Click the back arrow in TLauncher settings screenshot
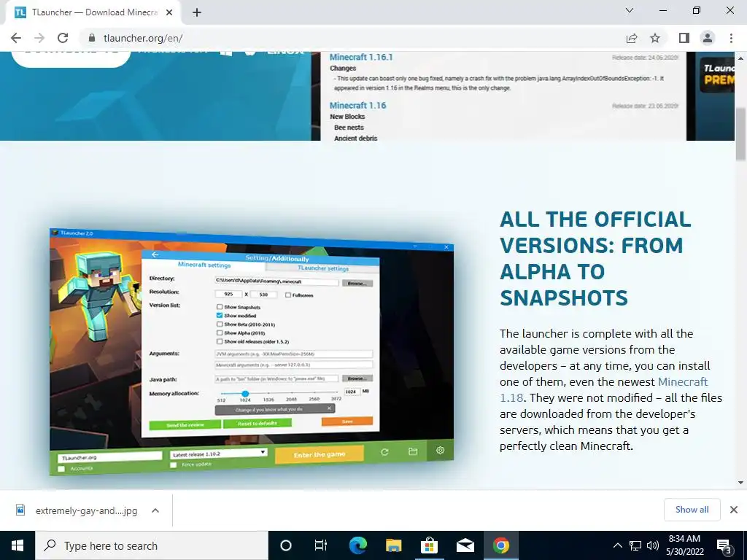The width and height of the screenshot is (747, 560). [155, 254]
